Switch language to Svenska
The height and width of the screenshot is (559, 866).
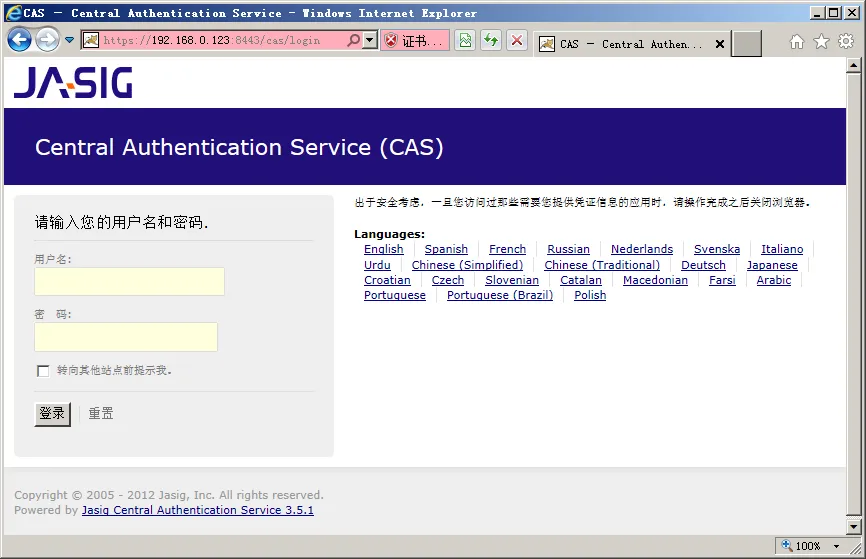pos(717,249)
